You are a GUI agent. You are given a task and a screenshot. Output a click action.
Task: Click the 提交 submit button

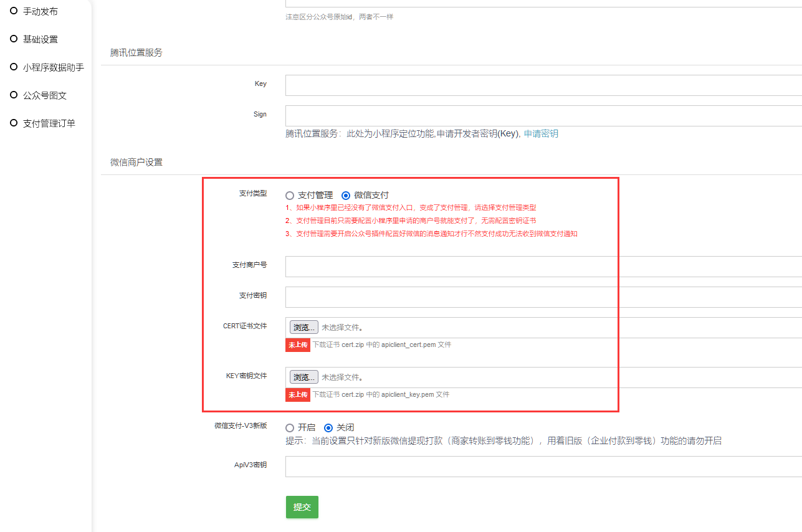(x=302, y=507)
